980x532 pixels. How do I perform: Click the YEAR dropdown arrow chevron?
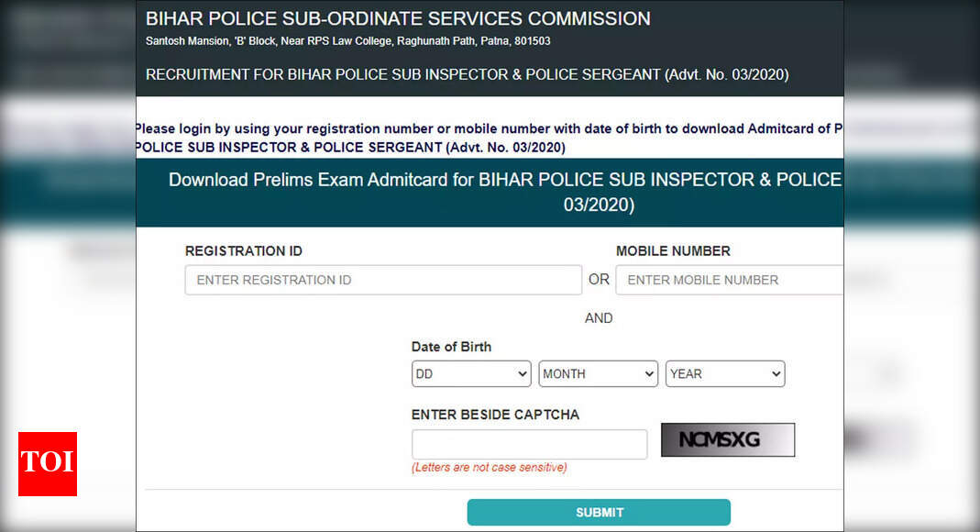point(776,374)
